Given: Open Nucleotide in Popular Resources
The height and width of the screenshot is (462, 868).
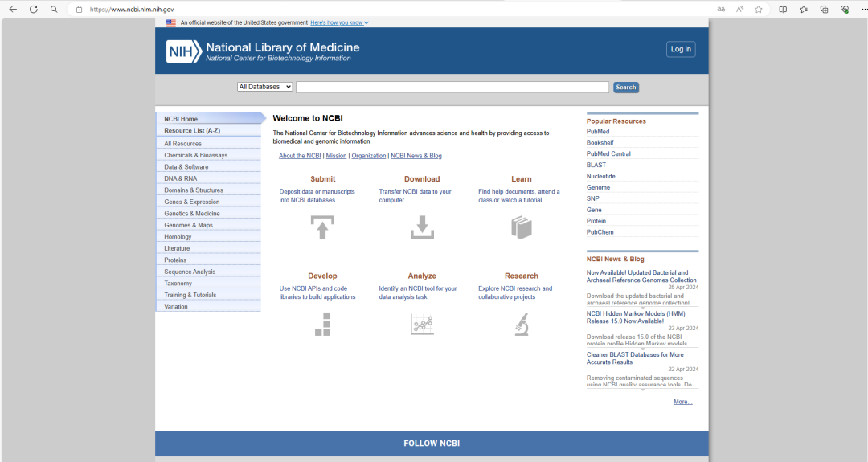Looking at the screenshot, I should click(600, 177).
